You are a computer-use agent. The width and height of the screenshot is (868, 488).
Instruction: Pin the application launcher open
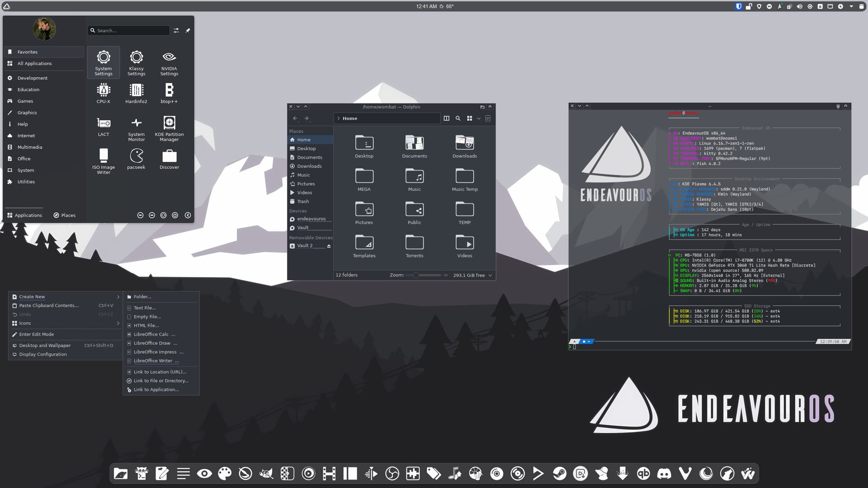[x=188, y=31]
